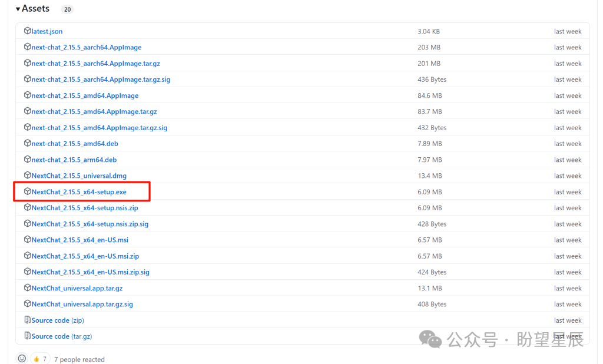Click the 13.1 MB size cell

[x=429, y=288]
